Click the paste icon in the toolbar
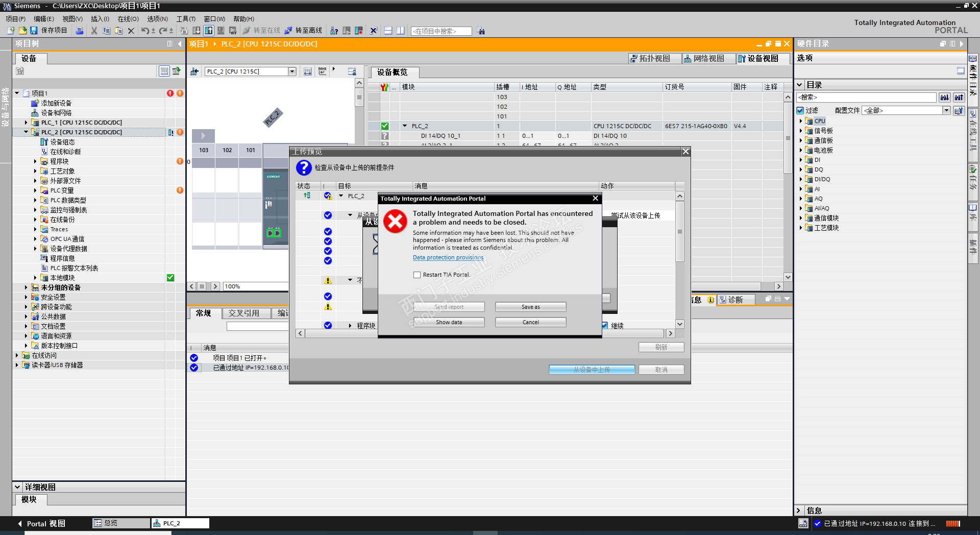Viewport: 980px width, 535px height. click(x=118, y=31)
